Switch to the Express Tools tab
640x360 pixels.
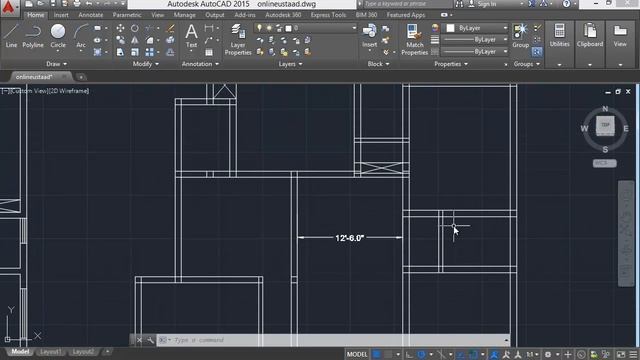[328, 15]
